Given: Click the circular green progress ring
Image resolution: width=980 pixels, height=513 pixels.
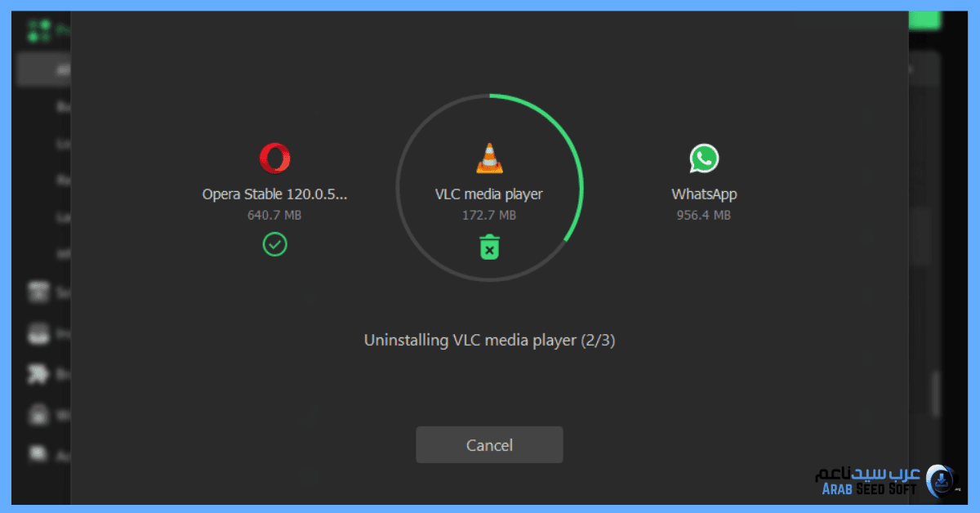Looking at the screenshot, I should point(489,188).
